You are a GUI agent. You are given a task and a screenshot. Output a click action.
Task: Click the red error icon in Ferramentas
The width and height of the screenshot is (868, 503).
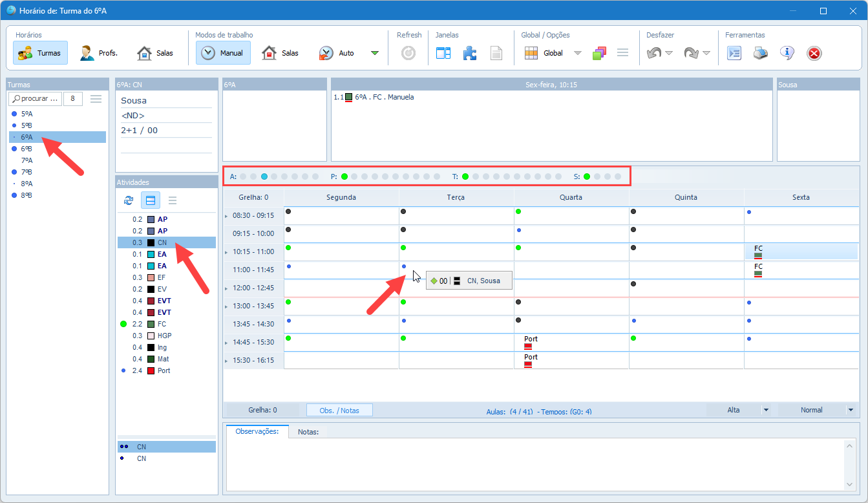pyautogui.click(x=814, y=53)
